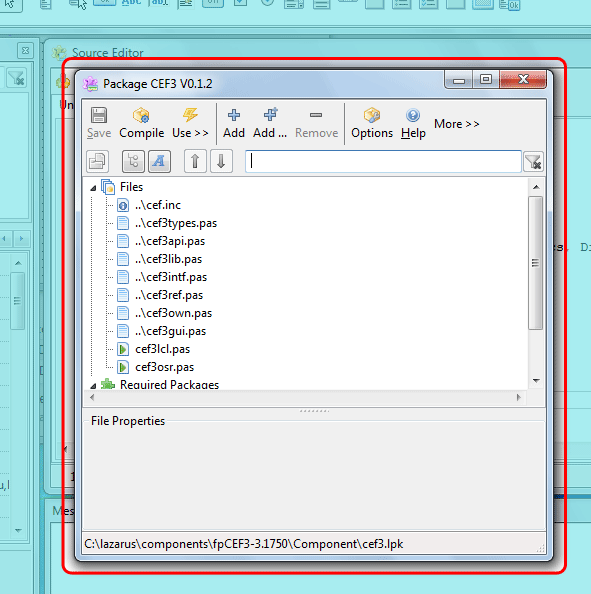Click the tree's horizontal scroll right arrow
Image resolution: width=591 pixels, height=594 pixels.
[519, 397]
